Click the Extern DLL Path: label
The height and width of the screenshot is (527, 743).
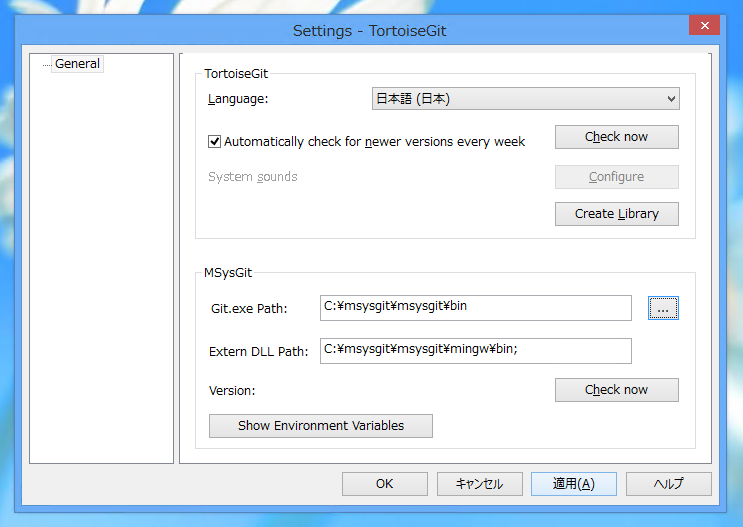click(258, 352)
